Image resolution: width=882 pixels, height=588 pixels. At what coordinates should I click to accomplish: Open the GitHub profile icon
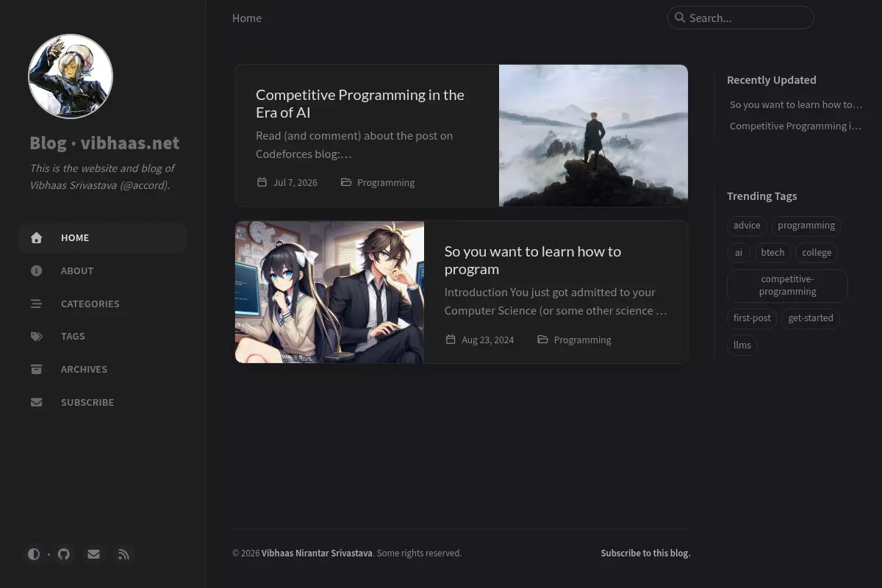click(64, 554)
